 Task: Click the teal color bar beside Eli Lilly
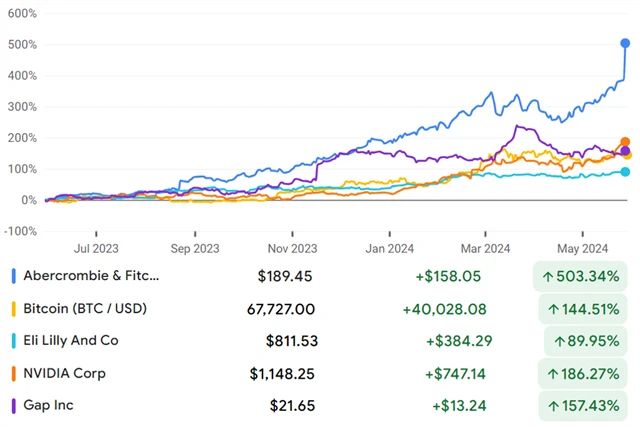(13, 341)
